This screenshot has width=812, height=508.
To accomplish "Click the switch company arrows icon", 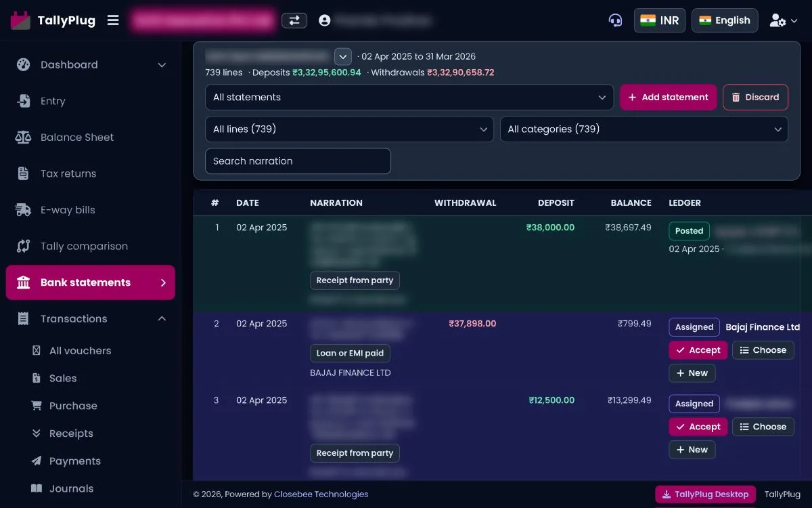I will click(294, 20).
